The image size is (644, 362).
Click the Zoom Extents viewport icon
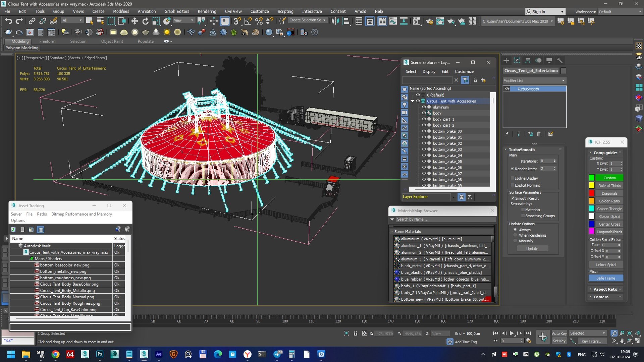click(630, 333)
